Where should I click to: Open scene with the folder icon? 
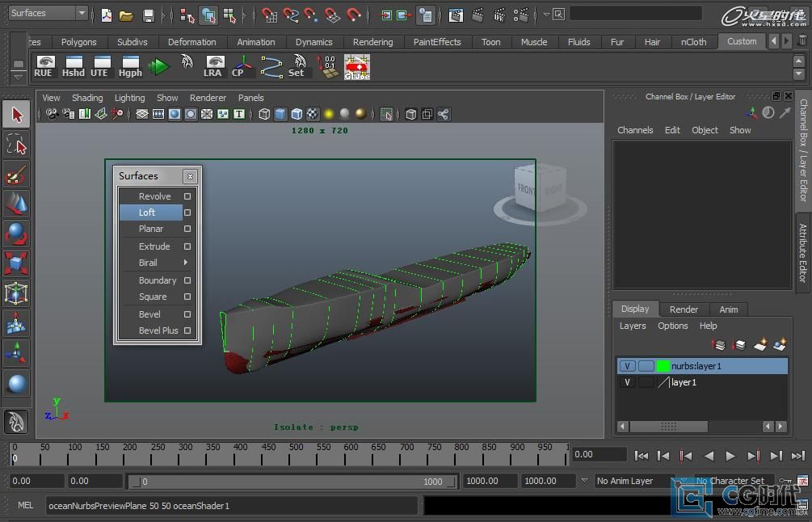(126, 15)
